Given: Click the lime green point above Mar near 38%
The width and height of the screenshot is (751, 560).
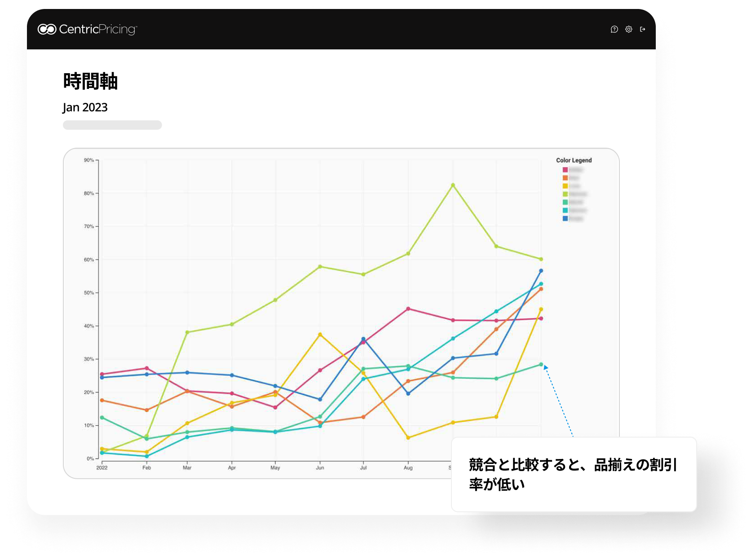Looking at the screenshot, I should (187, 332).
